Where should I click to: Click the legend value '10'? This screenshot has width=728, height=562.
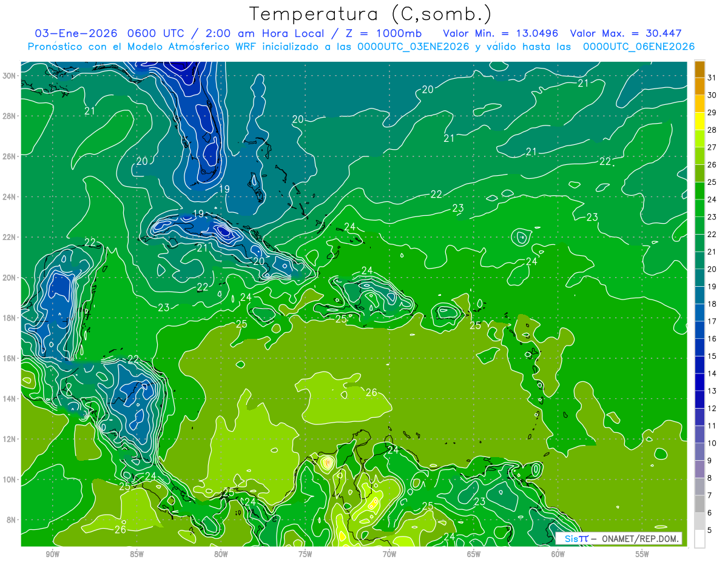[712, 443]
